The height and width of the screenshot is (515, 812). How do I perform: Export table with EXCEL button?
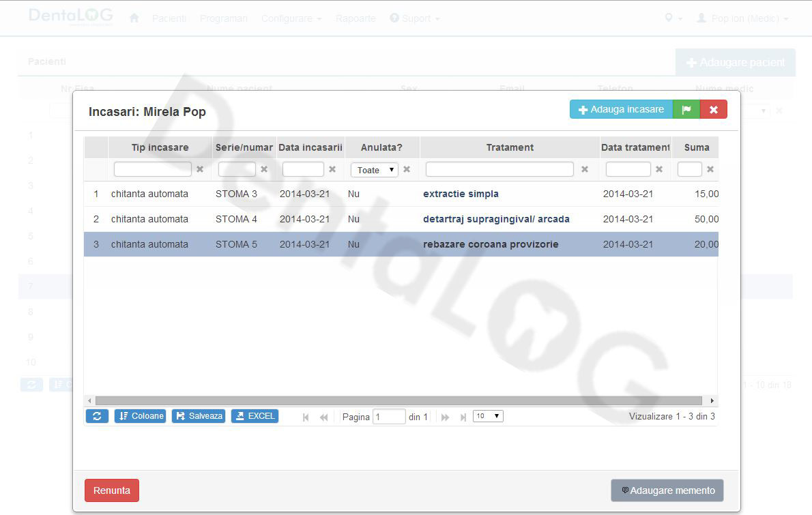tap(255, 415)
